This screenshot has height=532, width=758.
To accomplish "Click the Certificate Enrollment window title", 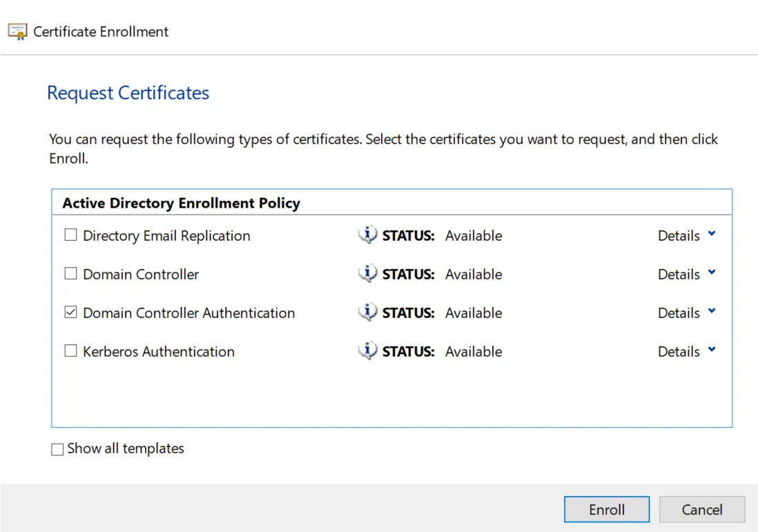I will (x=101, y=32).
